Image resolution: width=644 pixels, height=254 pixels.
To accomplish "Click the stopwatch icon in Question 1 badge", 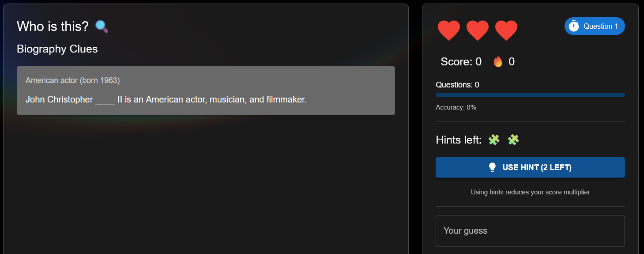I will point(574,26).
